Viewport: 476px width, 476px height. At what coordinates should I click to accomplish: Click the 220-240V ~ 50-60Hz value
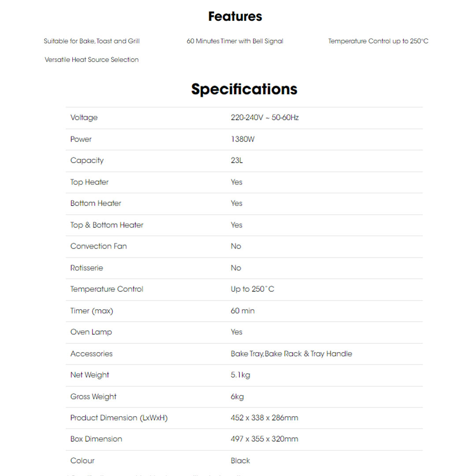264,118
